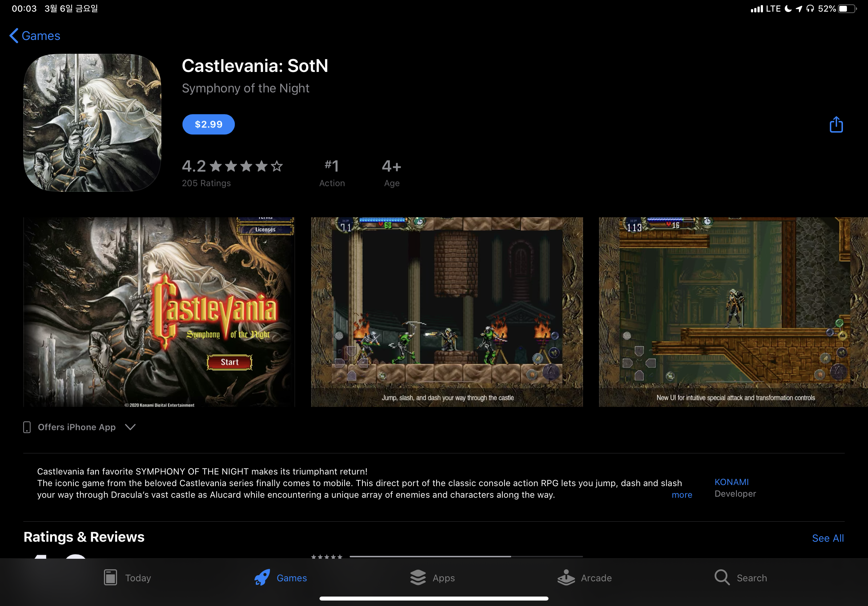Tap the share icon for Castlevania
868x606 pixels.
(836, 124)
